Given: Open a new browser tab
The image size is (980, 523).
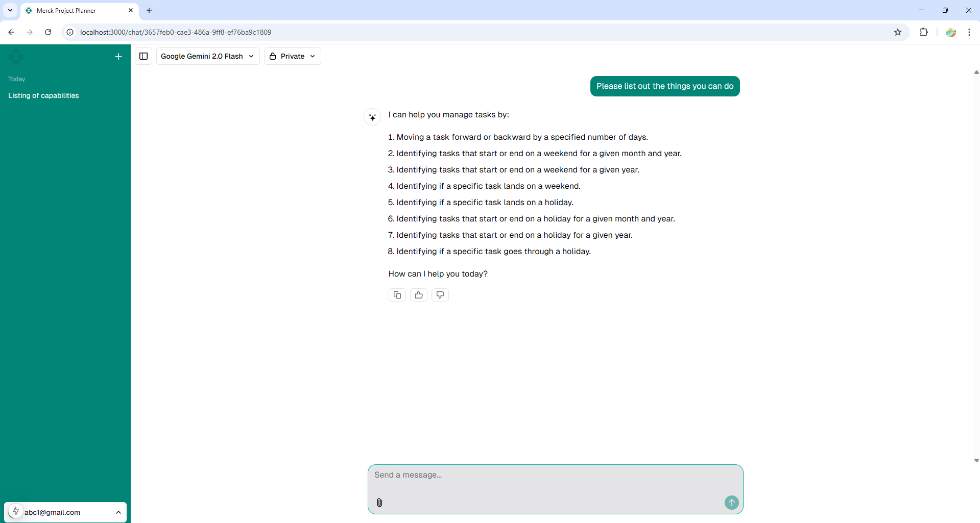Looking at the screenshot, I should click(x=149, y=10).
